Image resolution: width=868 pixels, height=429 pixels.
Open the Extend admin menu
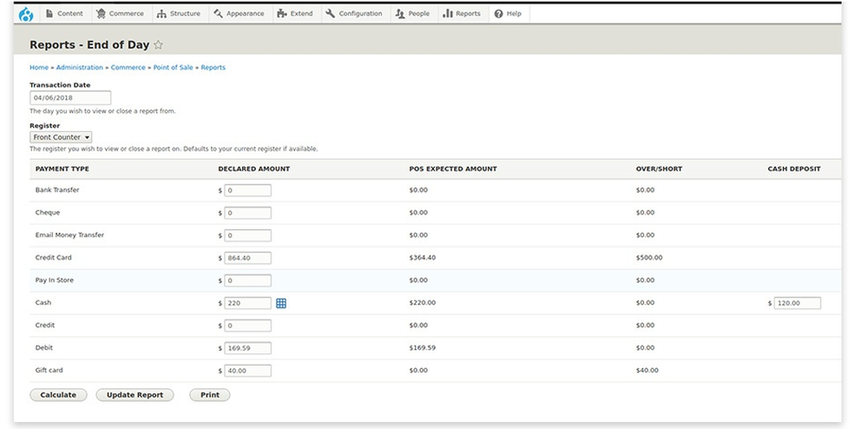(295, 14)
